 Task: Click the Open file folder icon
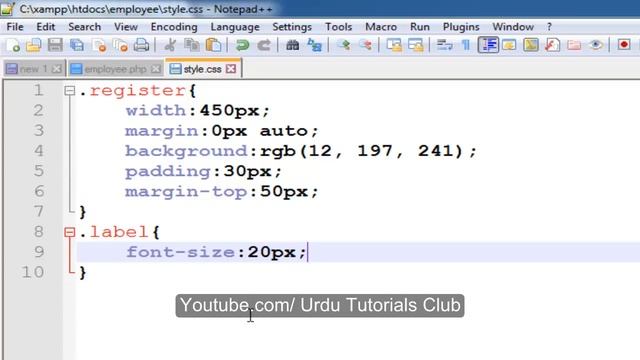[33, 45]
